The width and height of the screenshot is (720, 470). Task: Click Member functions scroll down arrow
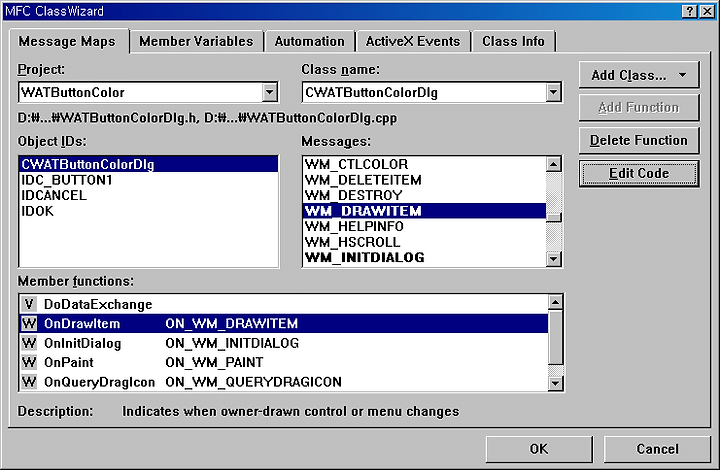tap(555, 383)
